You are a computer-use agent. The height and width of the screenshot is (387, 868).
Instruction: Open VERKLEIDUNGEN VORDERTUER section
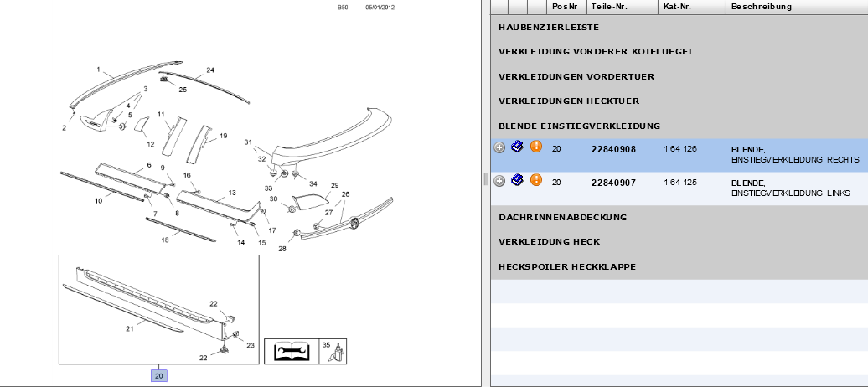click(576, 77)
